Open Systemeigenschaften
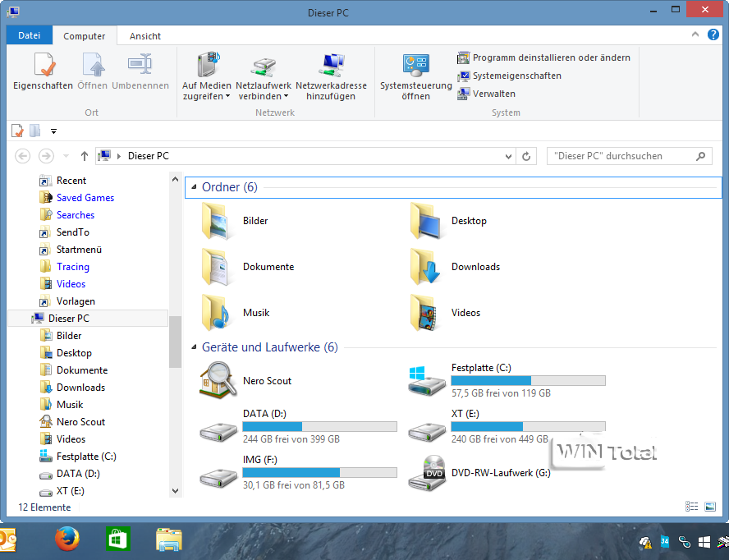Viewport: 729px width, 560px height. tap(510, 76)
